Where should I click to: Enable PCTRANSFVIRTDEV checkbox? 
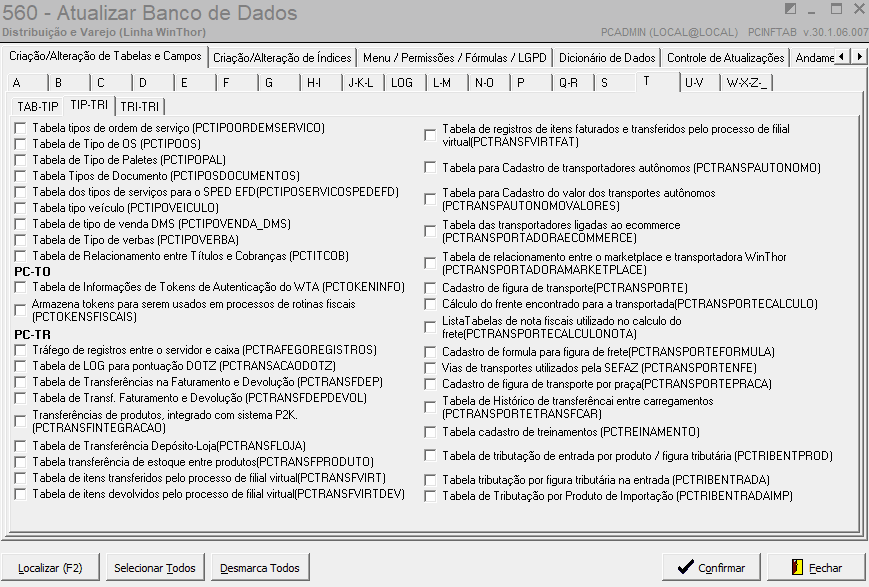(x=21, y=494)
